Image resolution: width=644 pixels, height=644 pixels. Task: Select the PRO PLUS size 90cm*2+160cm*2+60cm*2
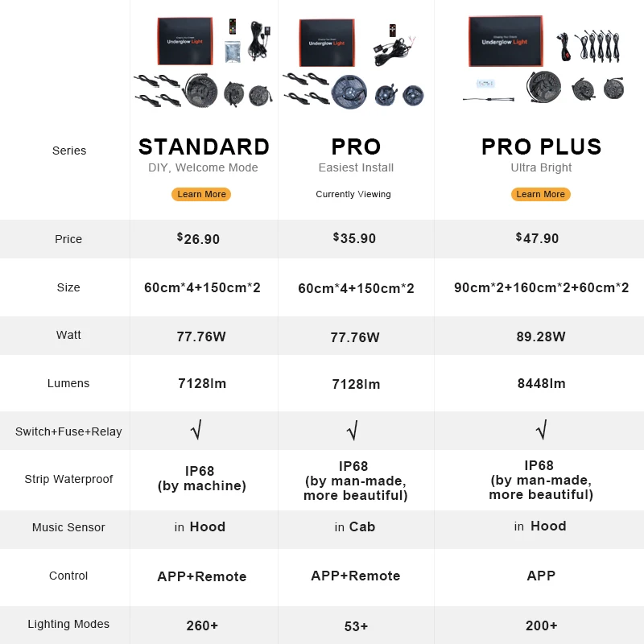coord(541,287)
